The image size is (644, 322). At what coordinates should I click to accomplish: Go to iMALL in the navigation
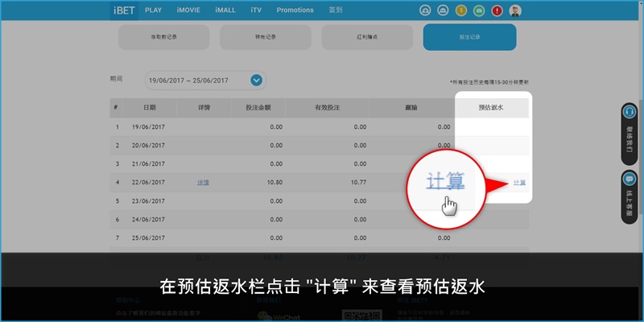225,10
